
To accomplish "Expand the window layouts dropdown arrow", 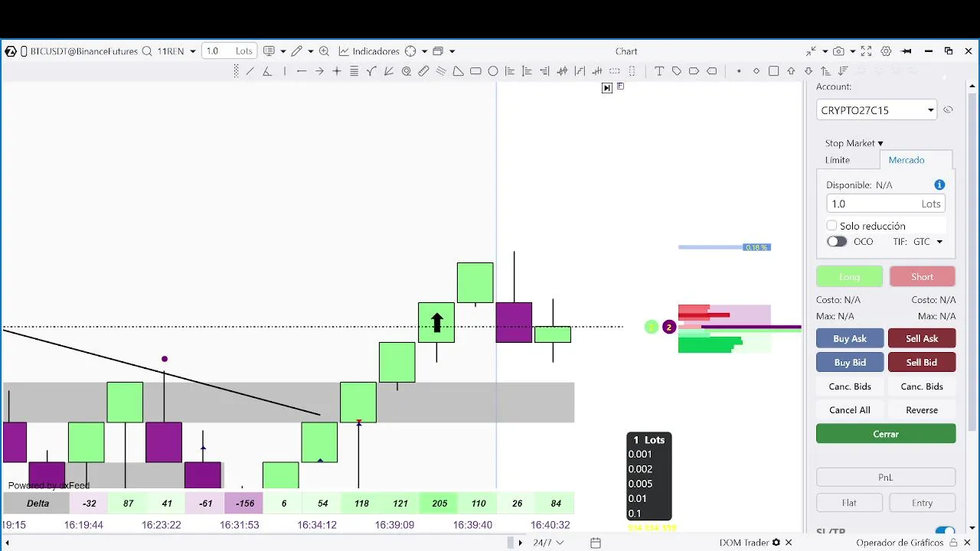I will (452, 51).
